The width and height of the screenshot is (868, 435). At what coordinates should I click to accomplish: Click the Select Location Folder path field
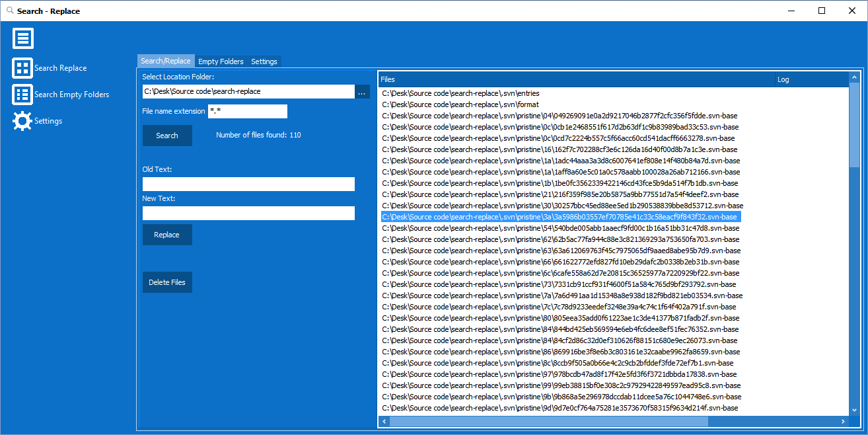click(x=248, y=92)
